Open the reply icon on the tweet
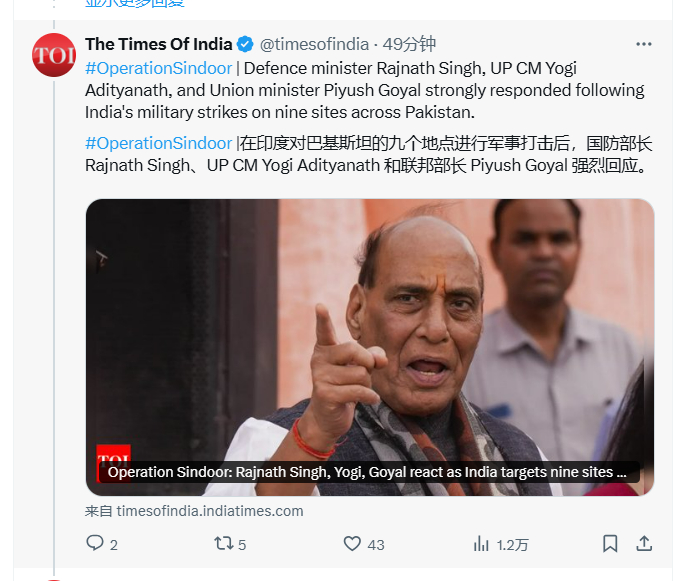 point(94,543)
